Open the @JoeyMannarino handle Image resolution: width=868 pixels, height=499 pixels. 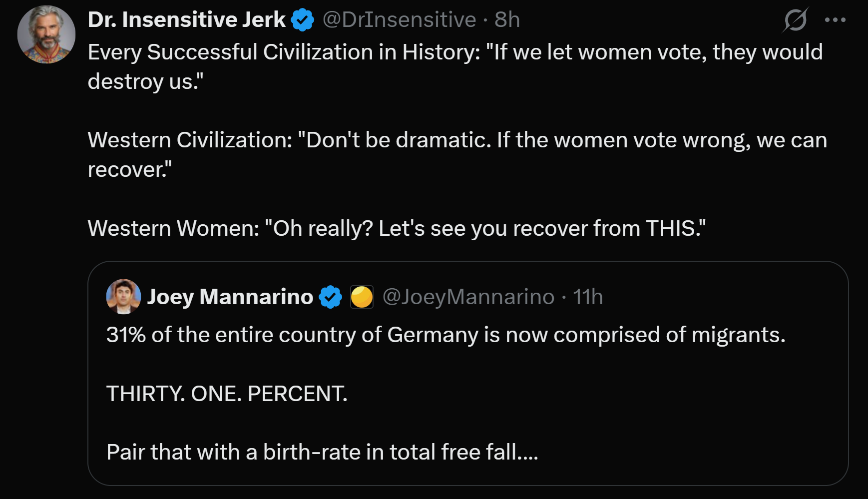468,297
